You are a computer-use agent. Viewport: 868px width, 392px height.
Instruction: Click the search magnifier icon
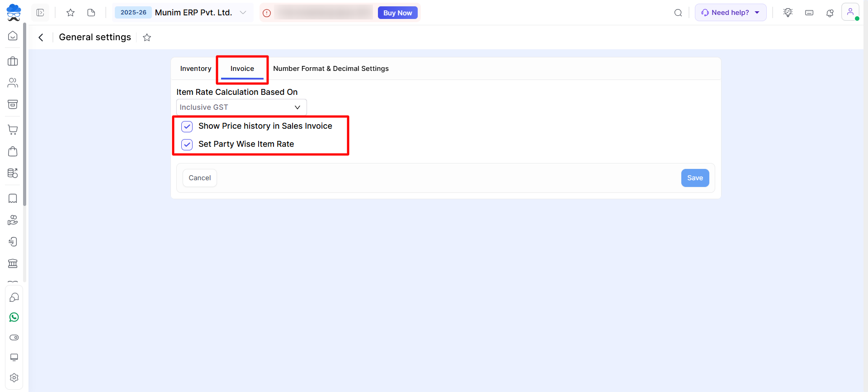point(678,13)
